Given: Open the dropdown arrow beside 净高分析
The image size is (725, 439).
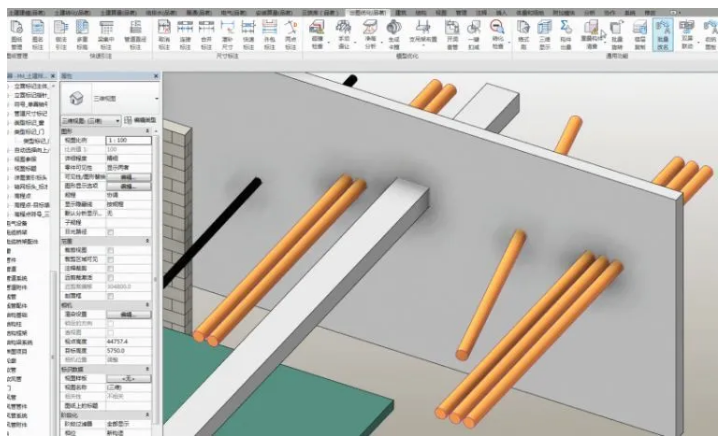Looking at the screenshot, I should pyautogui.click(x=382, y=43).
